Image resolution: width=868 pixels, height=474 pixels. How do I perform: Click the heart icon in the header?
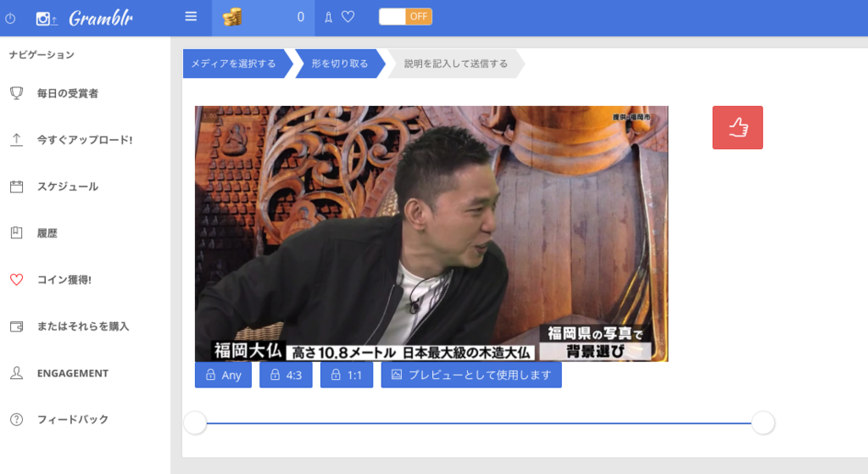coord(348,17)
